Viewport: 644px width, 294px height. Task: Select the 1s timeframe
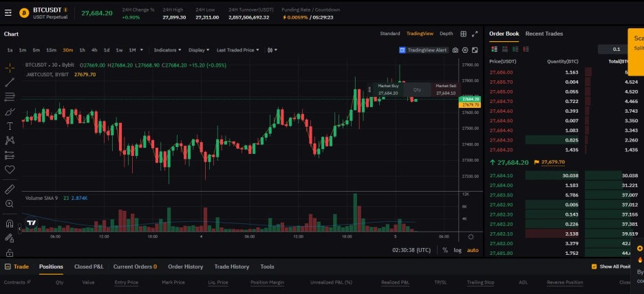tap(10, 50)
